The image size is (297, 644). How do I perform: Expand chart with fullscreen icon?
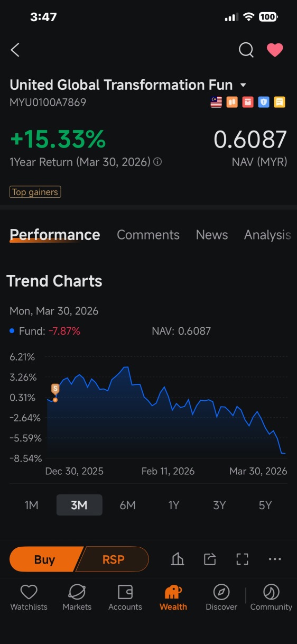click(x=242, y=559)
